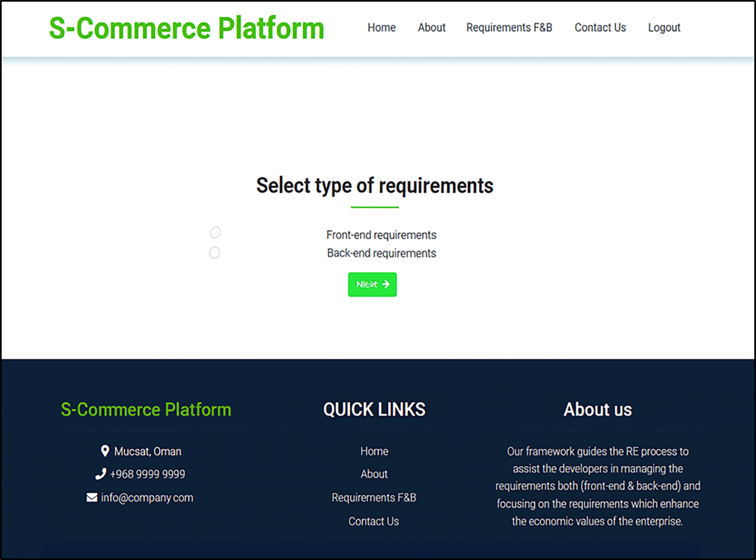Viewport: 756px width, 560px height.
Task: Log out using the Logout nav item
Action: coord(664,28)
